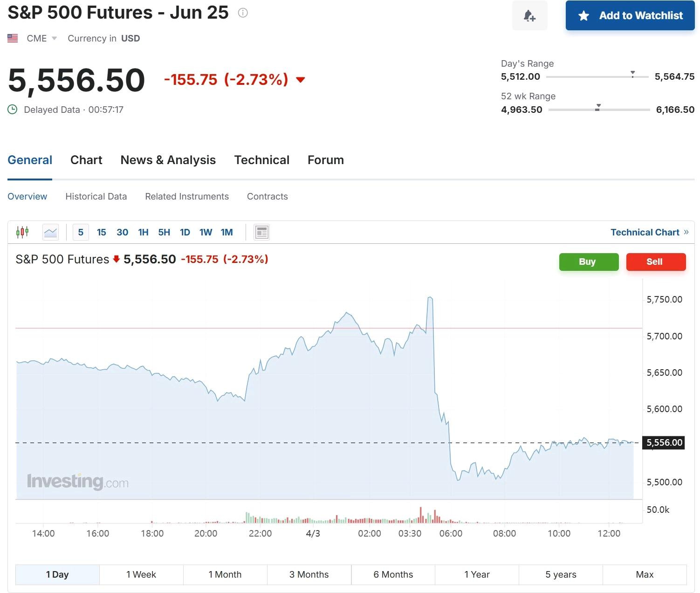Viewport: 700px width, 593px height.
Task: Click the info icon beside the title
Action: pos(242,13)
